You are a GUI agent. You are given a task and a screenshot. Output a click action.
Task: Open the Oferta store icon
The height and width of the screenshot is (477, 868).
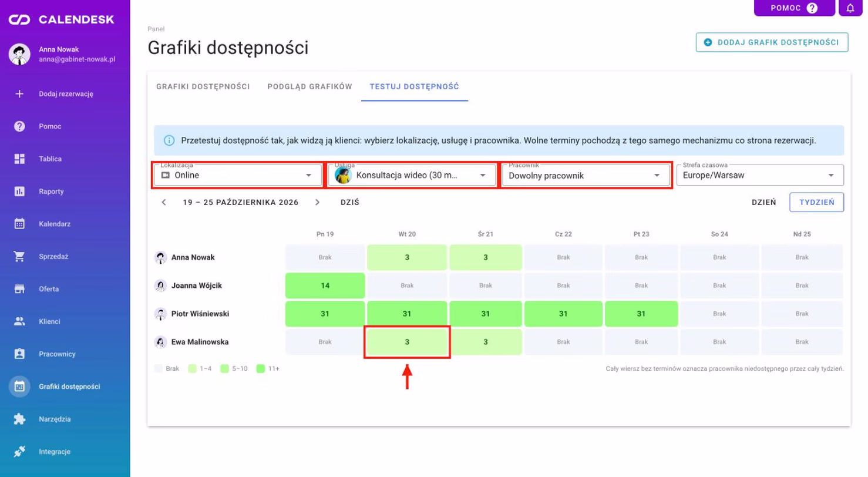19,289
